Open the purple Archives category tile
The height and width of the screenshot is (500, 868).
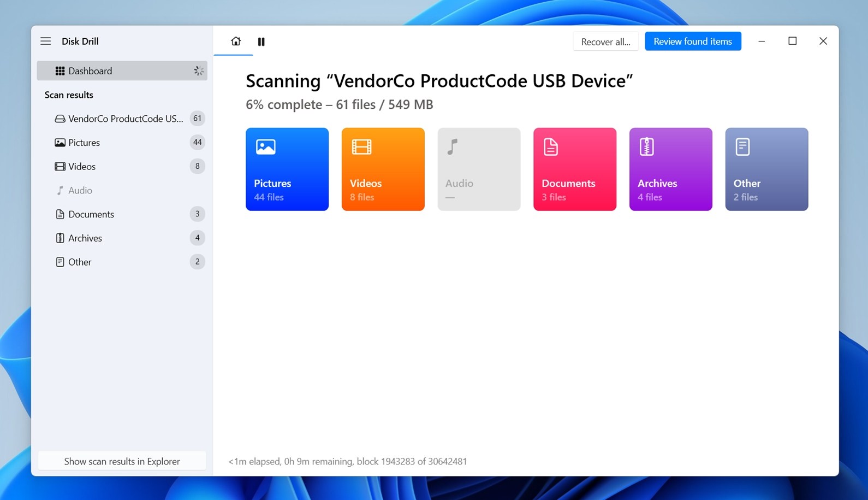(670, 169)
